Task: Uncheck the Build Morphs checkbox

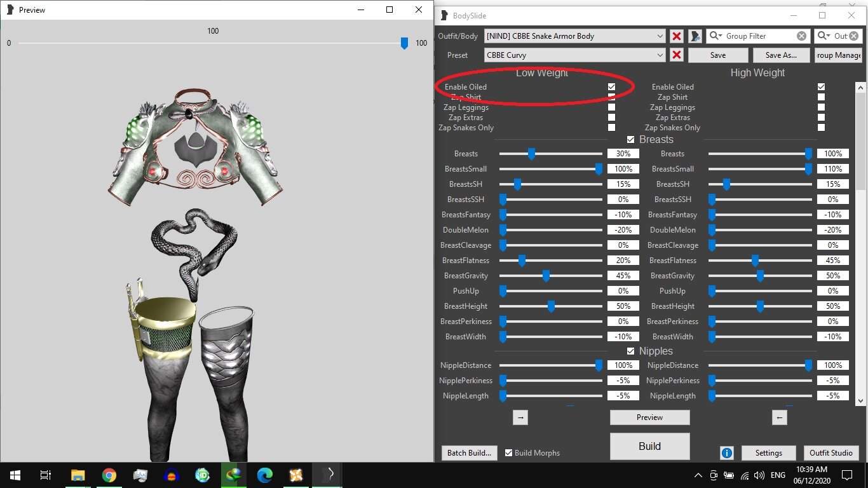Action: tap(508, 453)
